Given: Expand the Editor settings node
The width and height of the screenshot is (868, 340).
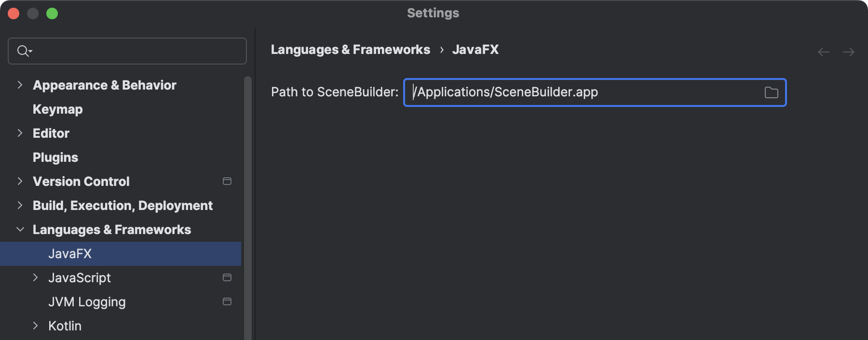Looking at the screenshot, I should 19,133.
